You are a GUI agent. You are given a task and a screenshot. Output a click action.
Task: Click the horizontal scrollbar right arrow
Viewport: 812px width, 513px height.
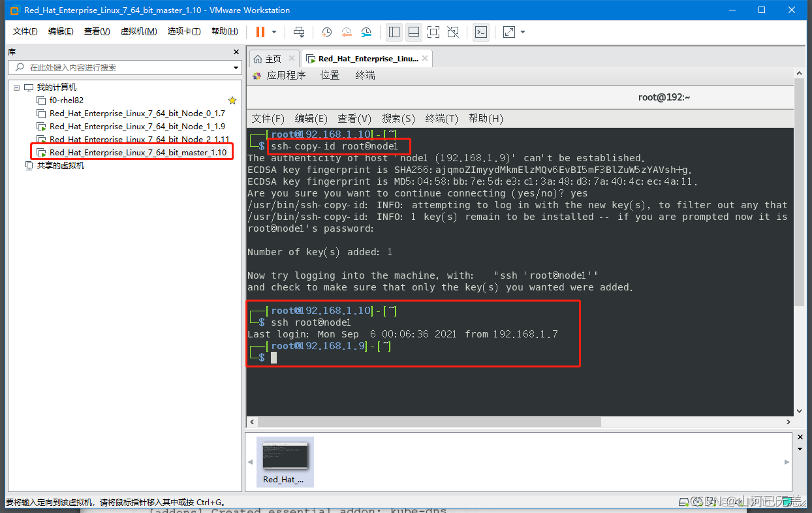789,422
